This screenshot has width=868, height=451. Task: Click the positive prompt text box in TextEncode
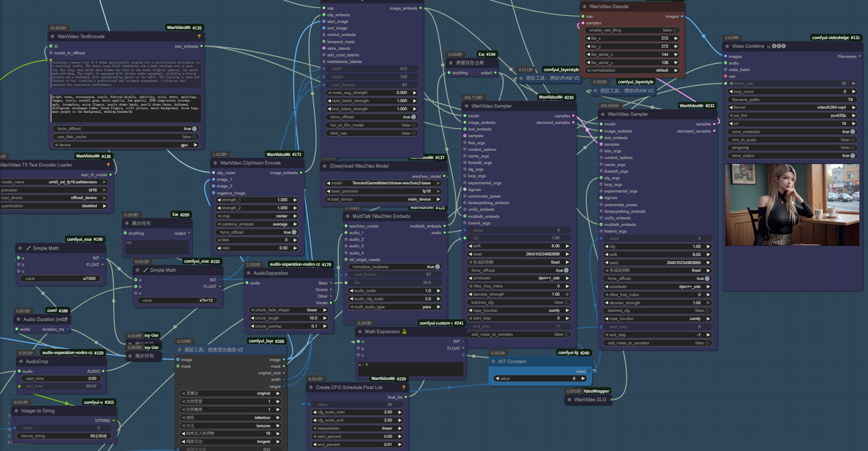(126, 74)
